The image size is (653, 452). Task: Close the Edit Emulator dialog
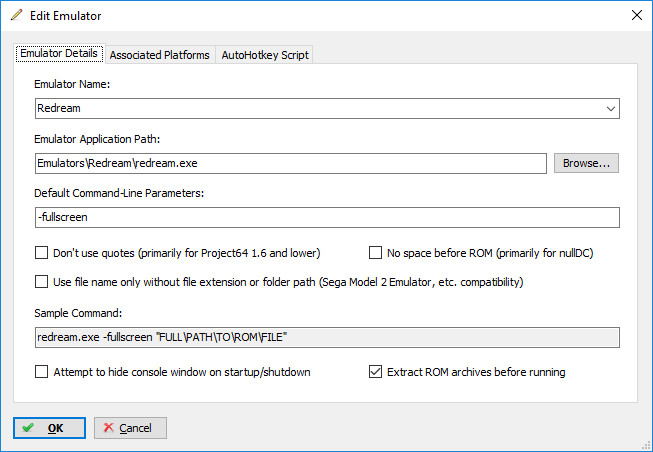coord(636,15)
